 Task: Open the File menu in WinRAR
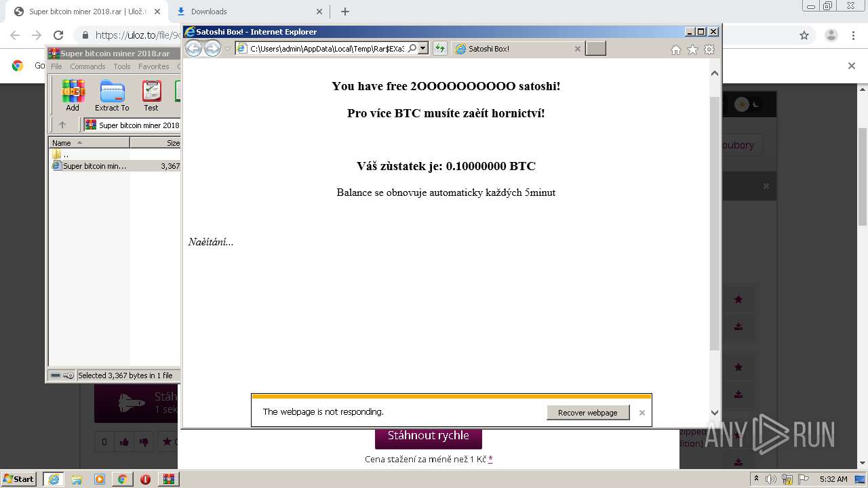56,66
